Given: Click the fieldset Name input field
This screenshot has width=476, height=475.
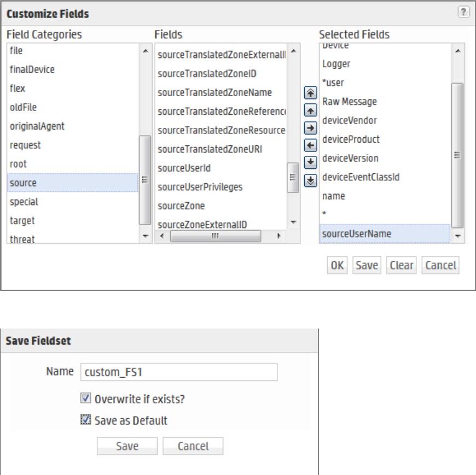Looking at the screenshot, I should [x=179, y=372].
